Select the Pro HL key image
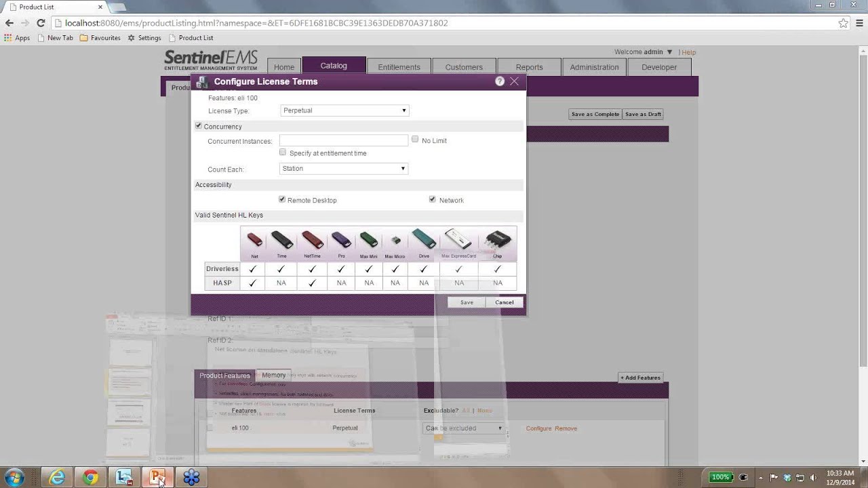The width and height of the screenshot is (868, 488). point(341,240)
